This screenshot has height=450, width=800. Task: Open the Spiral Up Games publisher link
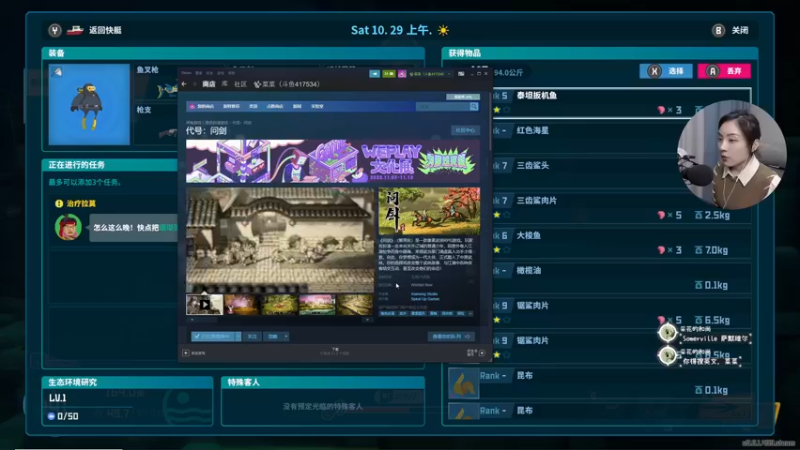(424, 298)
